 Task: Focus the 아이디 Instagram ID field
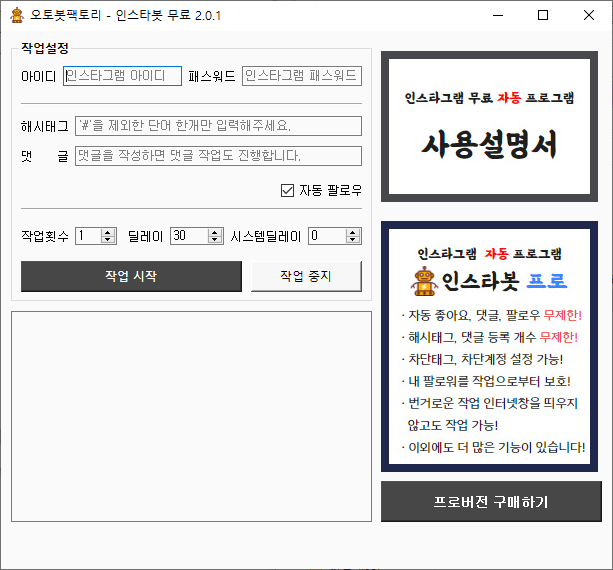122,76
